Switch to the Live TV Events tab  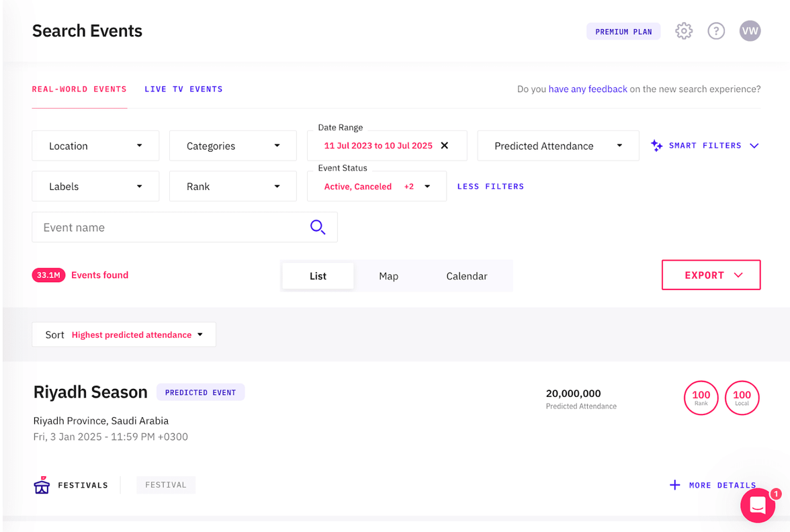tap(183, 89)
